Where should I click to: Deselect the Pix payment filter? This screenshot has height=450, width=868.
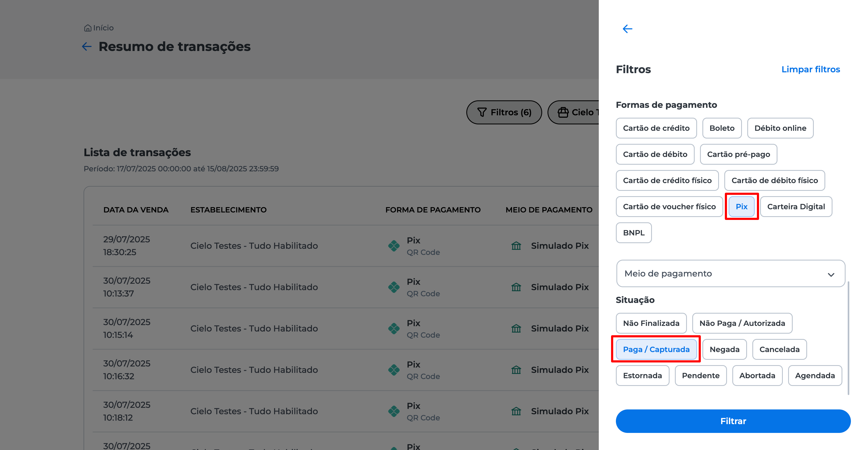(741, 207)
